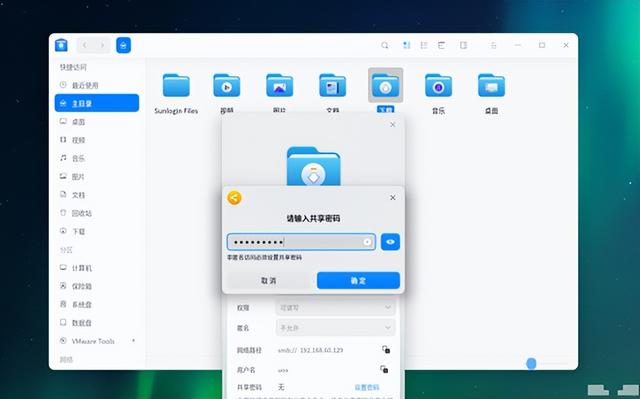Click 取消 in the password dialog
Screen dimensions: 640x399
(x=269, y=280)
